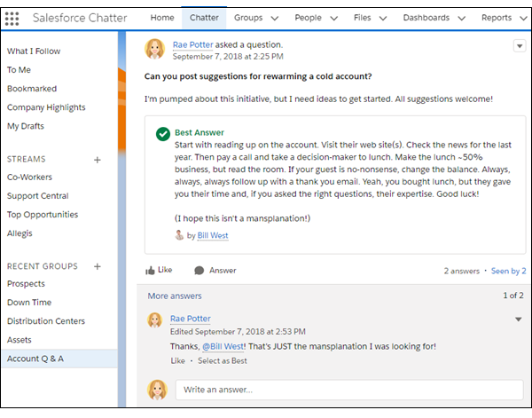Open the Groups tab
Viewport: 532px width, 418px height.
click(x=248, y=18)
